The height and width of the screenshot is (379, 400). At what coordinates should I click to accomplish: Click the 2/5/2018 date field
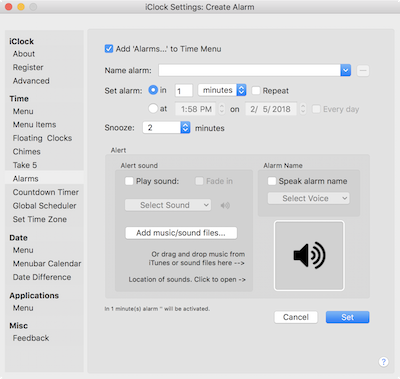coord(271,109)
